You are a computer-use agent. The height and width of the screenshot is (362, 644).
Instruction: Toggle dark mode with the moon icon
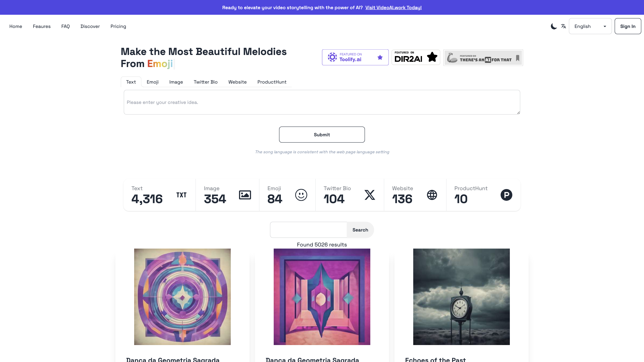coord(553,26)
